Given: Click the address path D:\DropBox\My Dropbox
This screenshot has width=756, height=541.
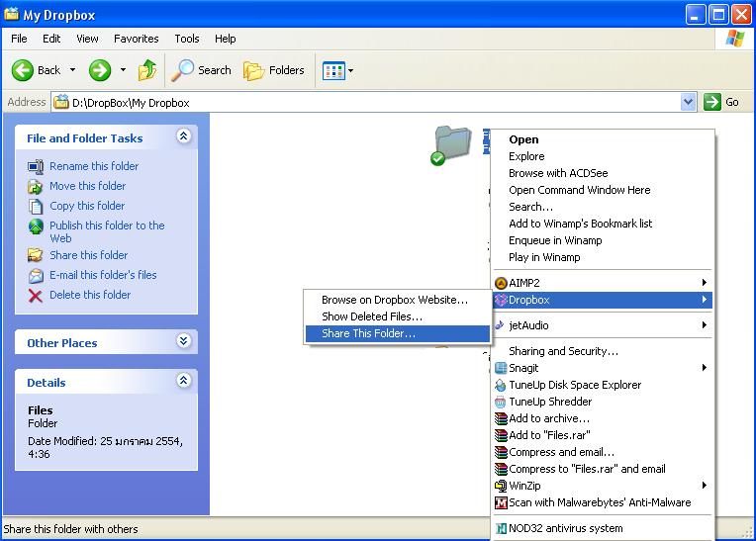Looking at the screenshot, I should click(x=131, y=103).
